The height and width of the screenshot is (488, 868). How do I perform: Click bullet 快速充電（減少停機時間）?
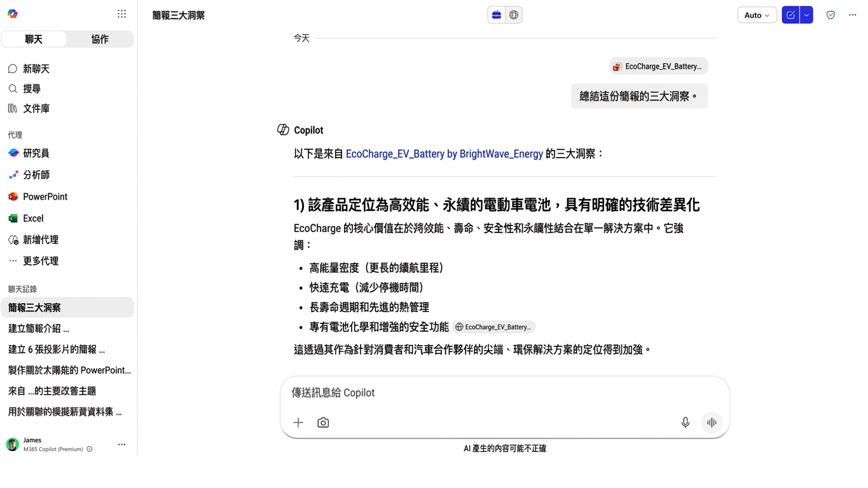pyautogui.click(x=367, y=288)
